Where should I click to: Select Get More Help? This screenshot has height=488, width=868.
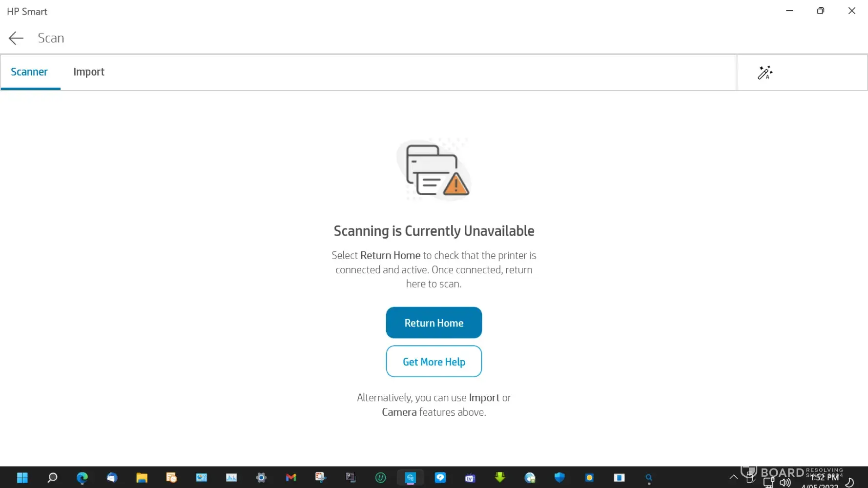pos(434,362)
